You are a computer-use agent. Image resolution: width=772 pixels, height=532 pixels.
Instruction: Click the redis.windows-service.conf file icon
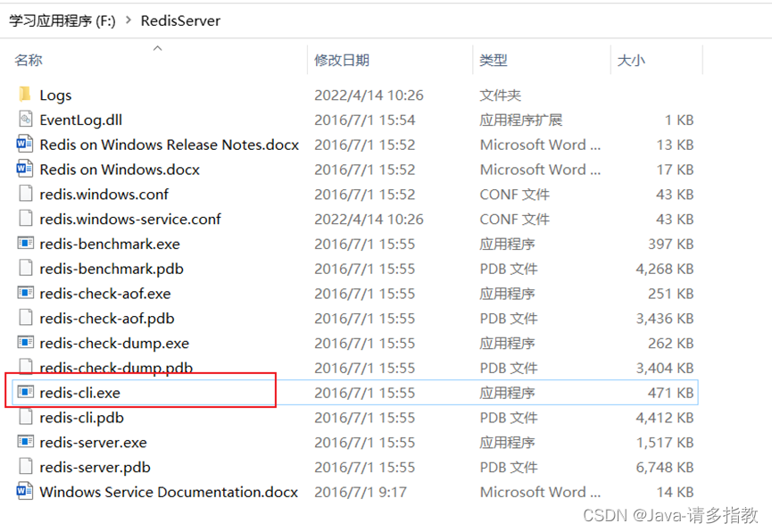[x=26, y=218]
